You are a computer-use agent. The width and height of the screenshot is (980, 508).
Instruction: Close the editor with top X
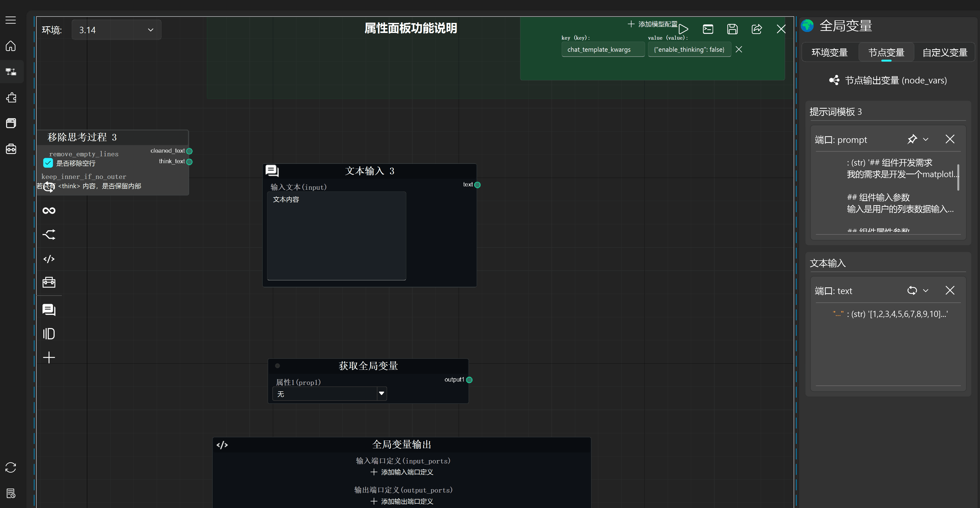click(781, 29)
